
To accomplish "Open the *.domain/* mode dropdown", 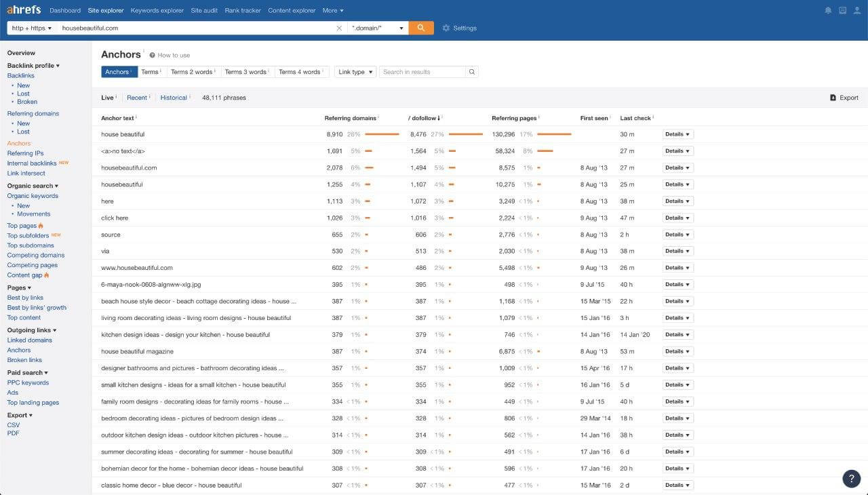I will point(378,28).
